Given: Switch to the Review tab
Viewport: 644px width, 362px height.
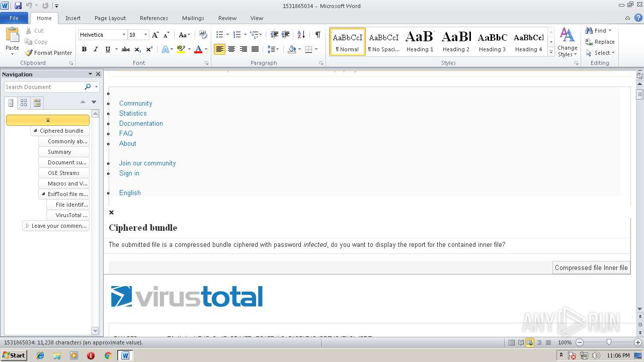Looking at the screenshot, I should click(227, 18).
